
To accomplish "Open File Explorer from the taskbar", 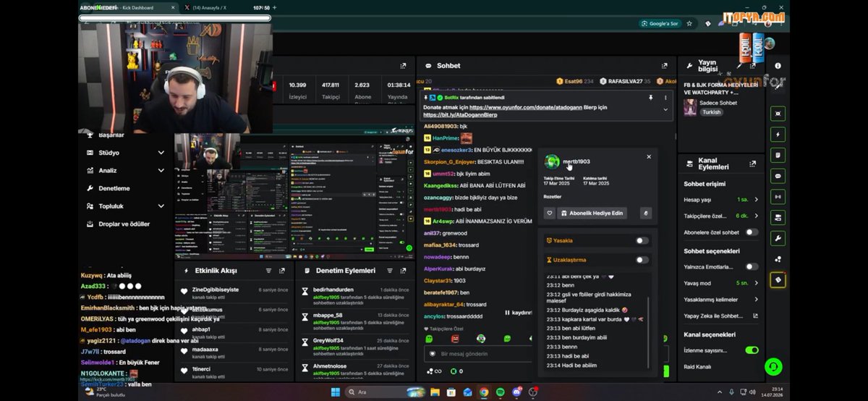I will pyautogui.click(x=435, y=392).
